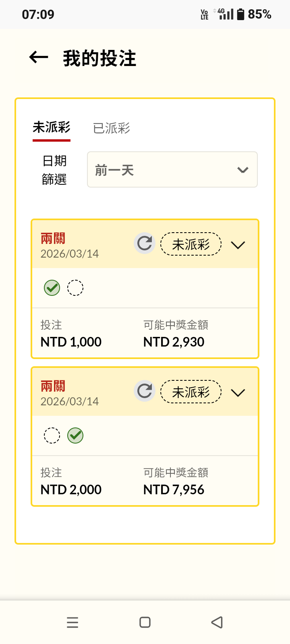The width and height of the screenshot is (290, 644).
Task: Switch to the 已派彩 tab
Action: coord(112,128)
